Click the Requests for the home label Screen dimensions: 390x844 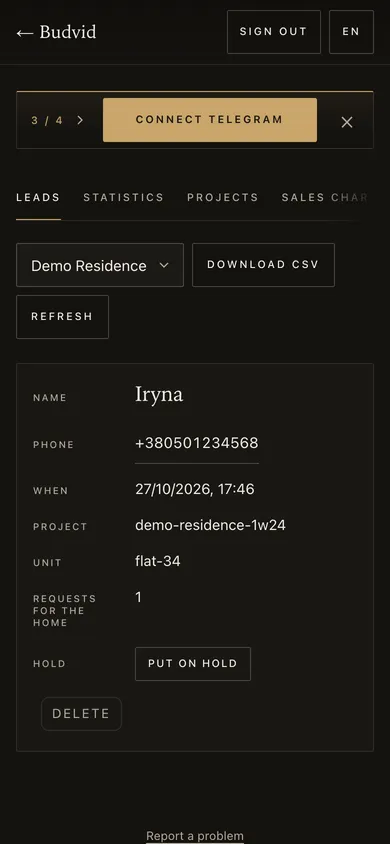click(65, 610)
